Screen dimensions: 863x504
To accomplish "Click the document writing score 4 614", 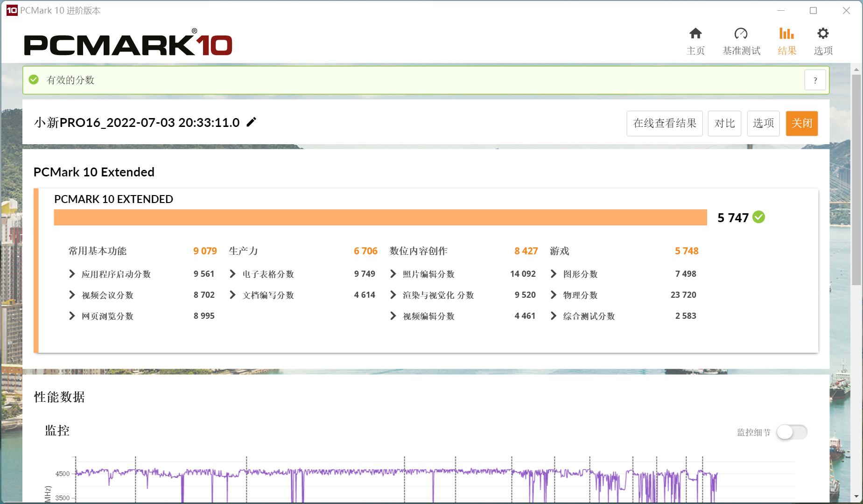I will 365,295.
